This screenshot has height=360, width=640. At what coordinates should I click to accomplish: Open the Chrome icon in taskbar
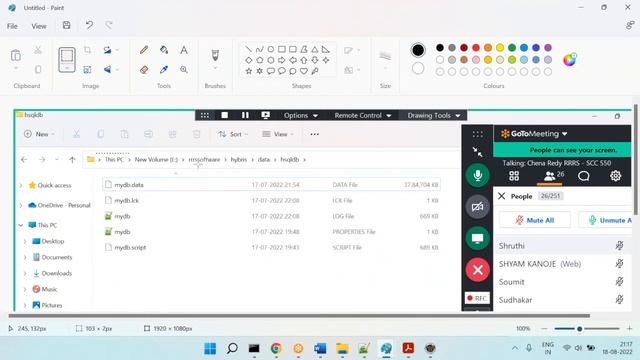tap(276, 348)
